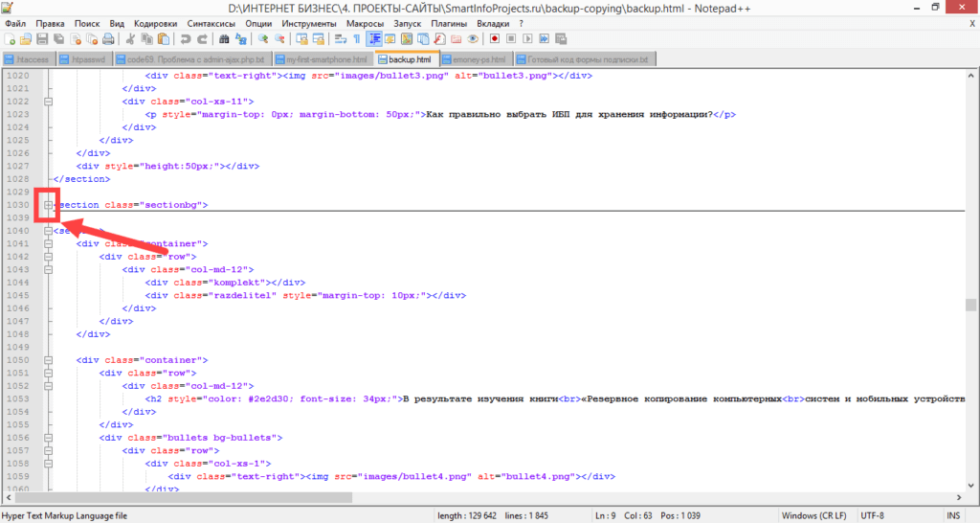980x523 pixels.
Task: Switch to the emoney-ps.html tab
Action: pos(478,59)
